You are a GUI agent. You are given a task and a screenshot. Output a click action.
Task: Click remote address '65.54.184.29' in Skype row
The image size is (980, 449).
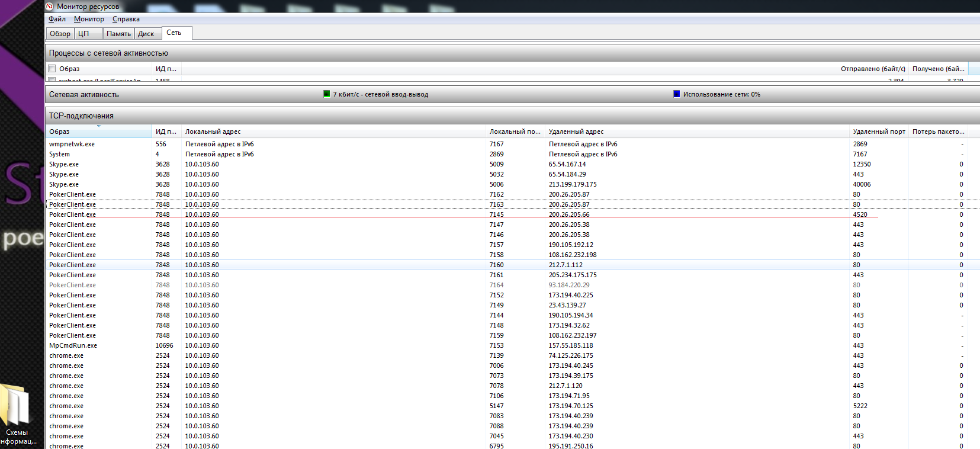[x=567, y=174]
